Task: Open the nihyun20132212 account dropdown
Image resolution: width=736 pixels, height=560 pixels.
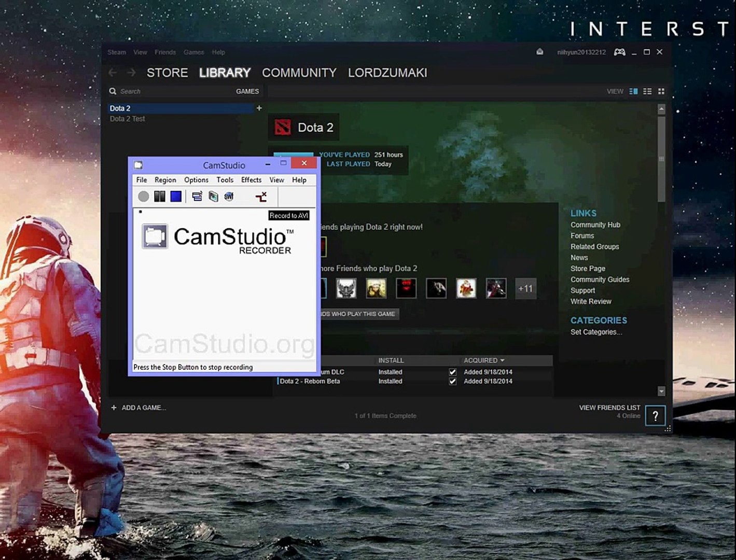Action: [x=581, y=52]
